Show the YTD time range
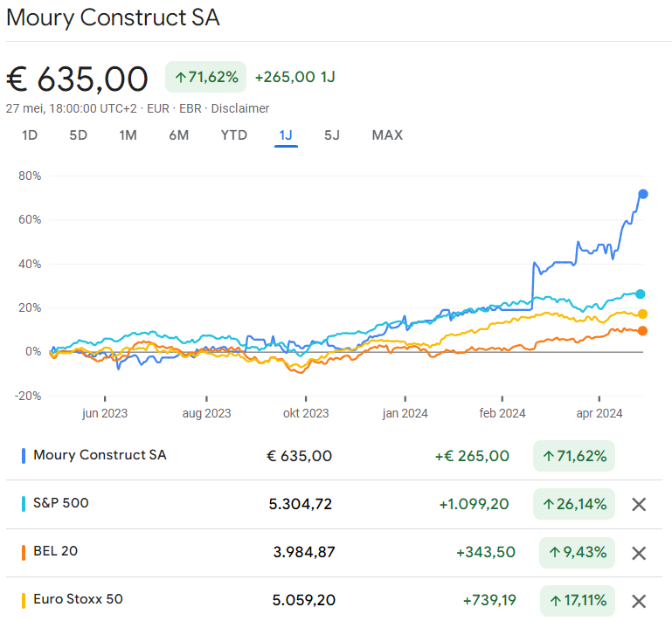This screenshot has width=672, height=621. (234, 135)
